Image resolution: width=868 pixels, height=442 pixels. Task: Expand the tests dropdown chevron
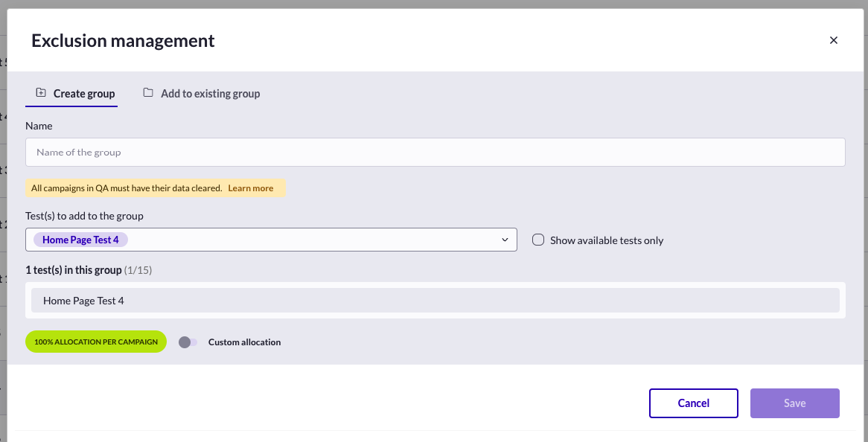[505, 240]
